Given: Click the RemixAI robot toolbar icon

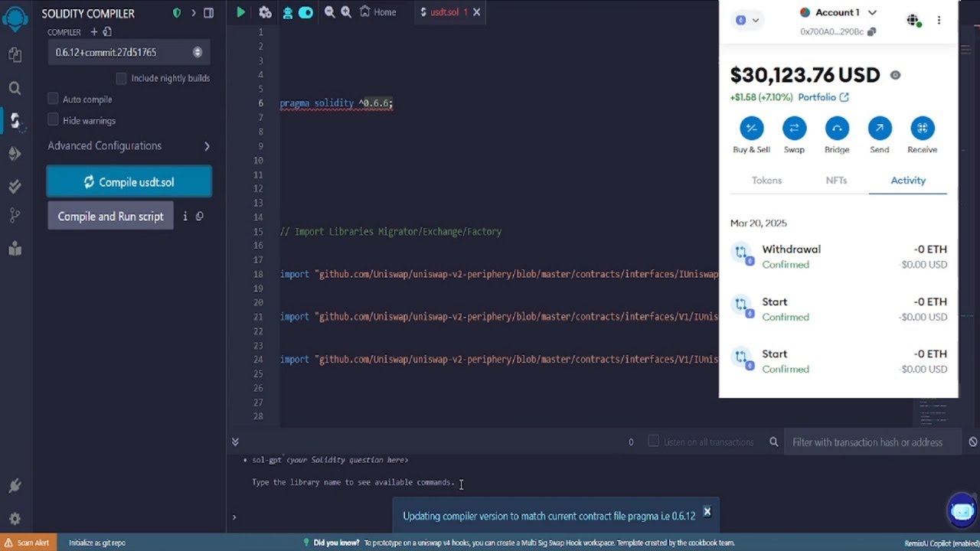Looking at the screenshot, I should [288, 12].
